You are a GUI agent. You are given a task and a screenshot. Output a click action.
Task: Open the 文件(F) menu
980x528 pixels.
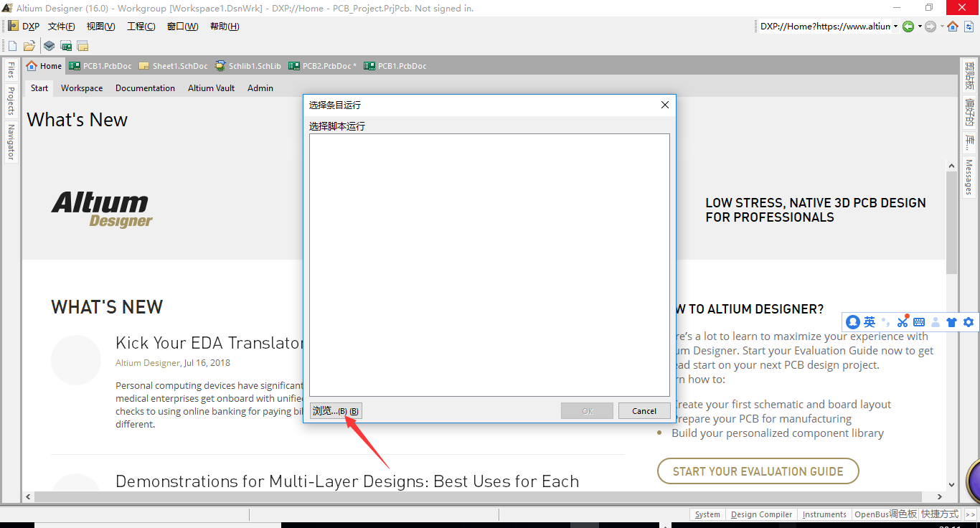click(x=62, y=27)
